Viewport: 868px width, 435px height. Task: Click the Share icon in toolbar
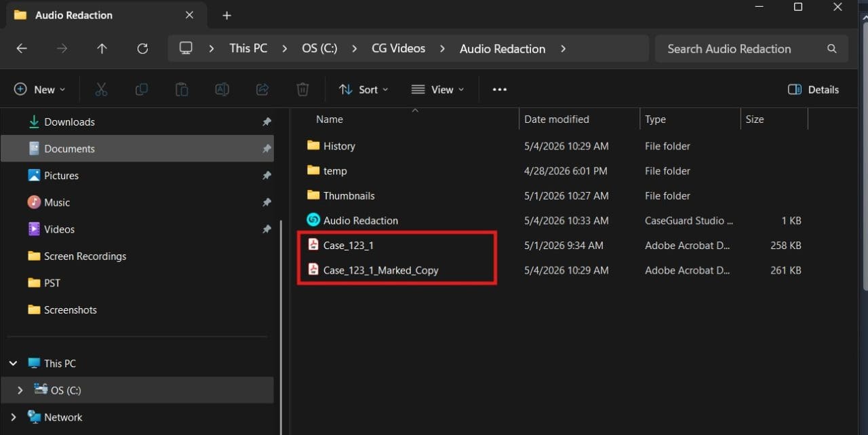[x=262, y=90]
